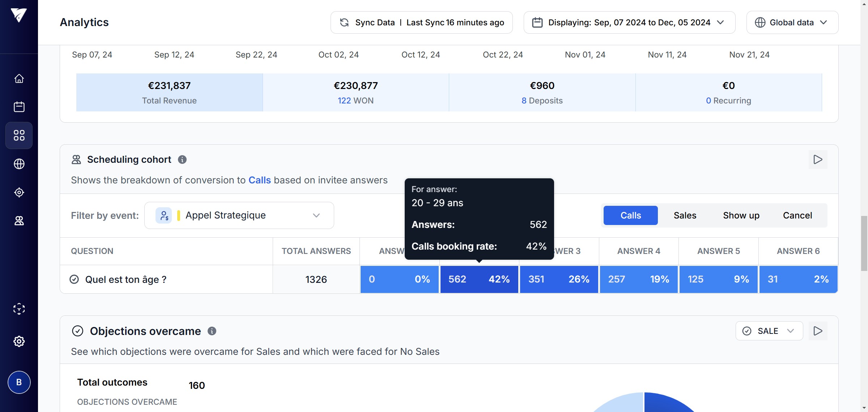Open the user avatar B
Viewport: 868px width, 412px height.
pos(19,382)
